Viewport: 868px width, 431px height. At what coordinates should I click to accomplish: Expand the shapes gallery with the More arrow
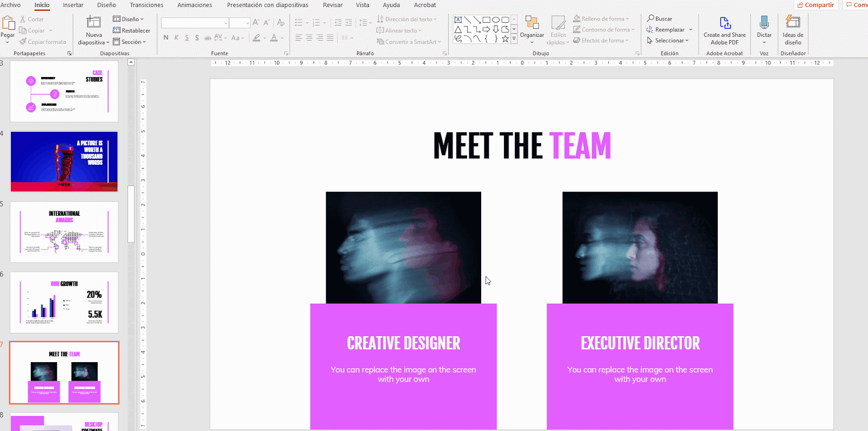point(514,39)
